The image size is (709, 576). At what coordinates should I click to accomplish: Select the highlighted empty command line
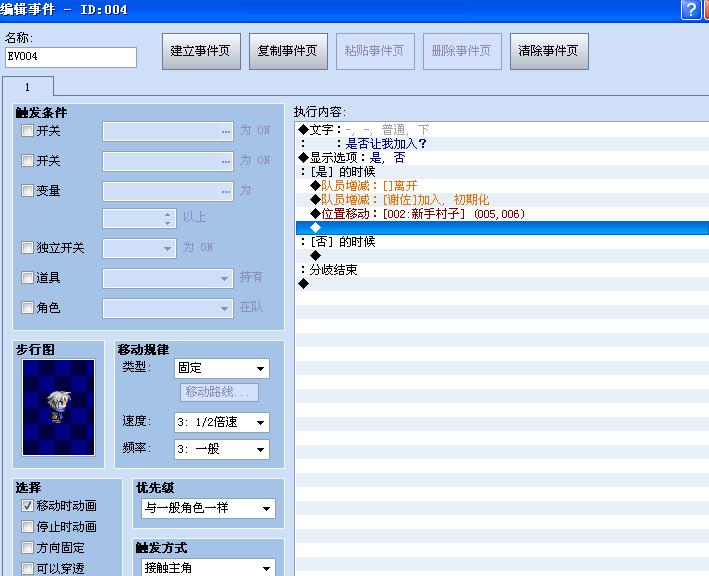(502, 228)
